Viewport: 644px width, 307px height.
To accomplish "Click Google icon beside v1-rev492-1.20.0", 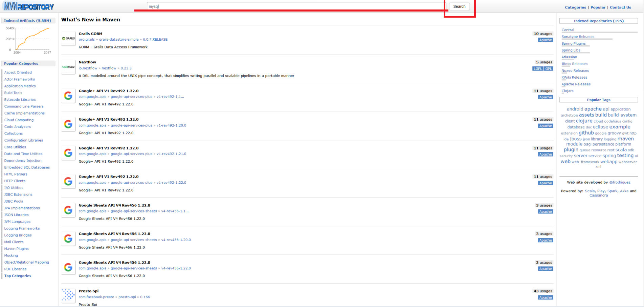I will (68, 124).
